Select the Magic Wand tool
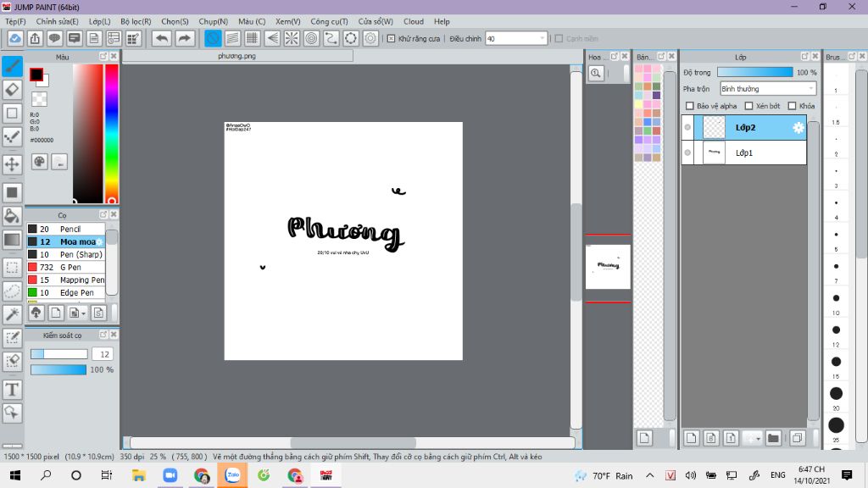The height and width of the screenshot is (488, 868). [x=12, y=314]
